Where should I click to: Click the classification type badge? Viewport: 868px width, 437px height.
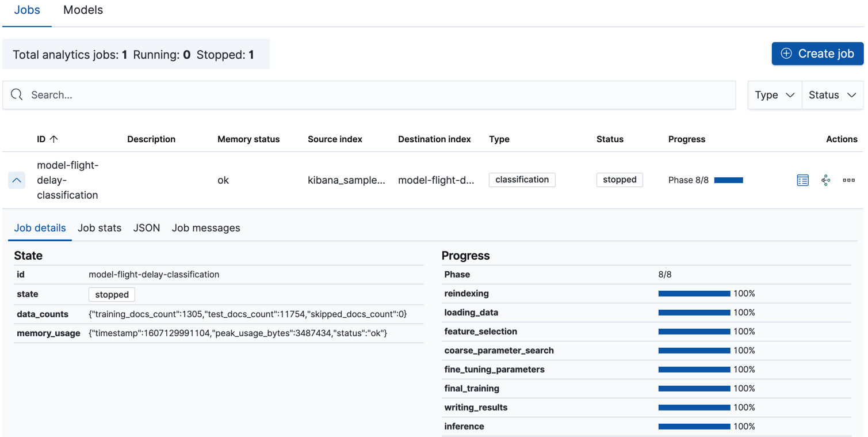tap(522, 179)
